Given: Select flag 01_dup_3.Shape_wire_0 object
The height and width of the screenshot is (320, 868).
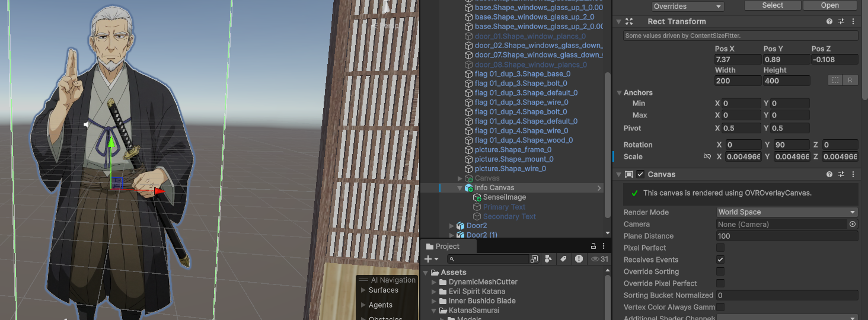Looking at the screenshot, I should pos(521,103).
